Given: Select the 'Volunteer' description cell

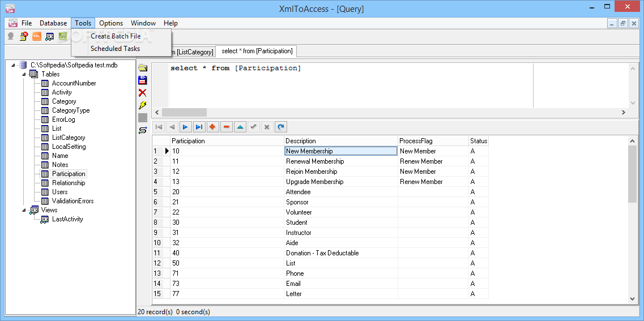Looking at the screenshot, I should point(341,212).
